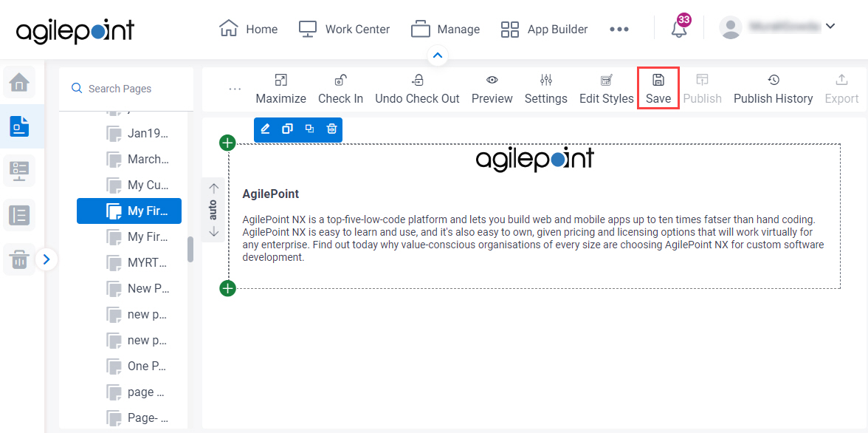Click the up arrow above auto
The width and height of the screenshot is (868, 433).
214,188
